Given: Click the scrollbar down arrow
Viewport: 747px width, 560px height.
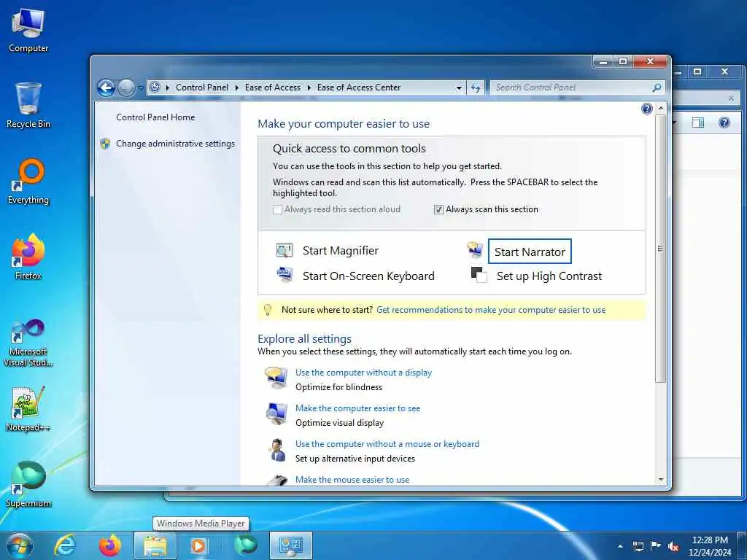Looking at the screenshot, I should (661, 480).
